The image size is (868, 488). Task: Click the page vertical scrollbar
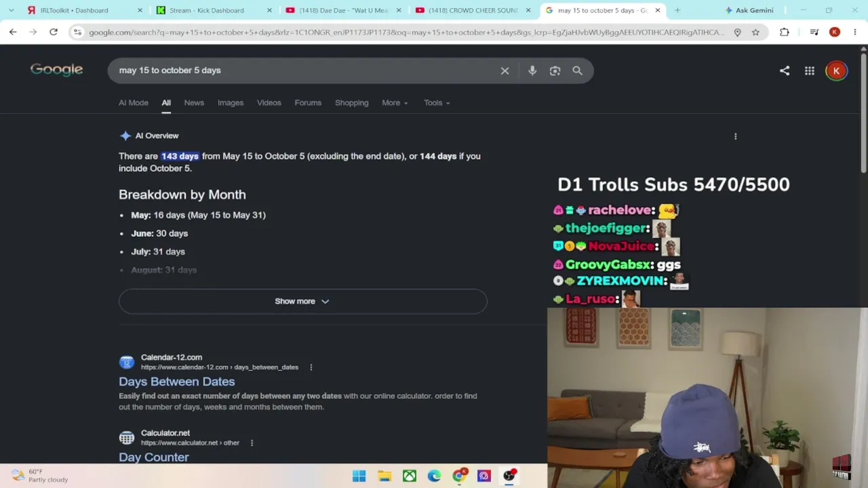[x=863, y=112]
